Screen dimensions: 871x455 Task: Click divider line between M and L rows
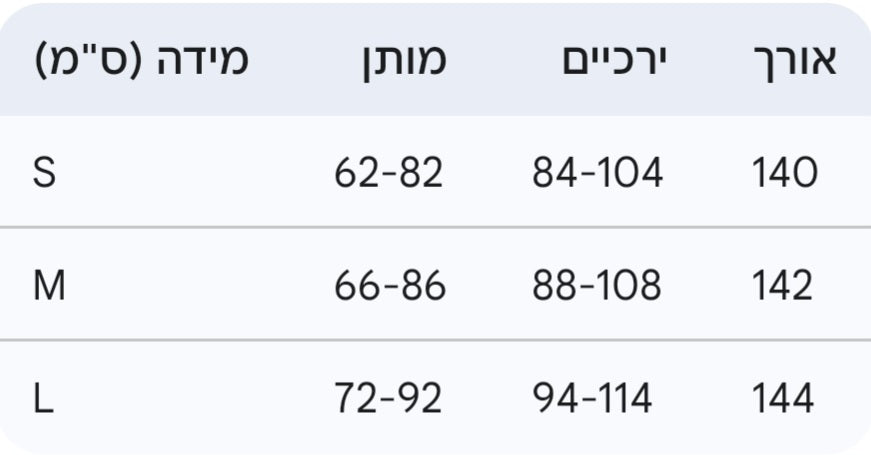coord(435,341)
